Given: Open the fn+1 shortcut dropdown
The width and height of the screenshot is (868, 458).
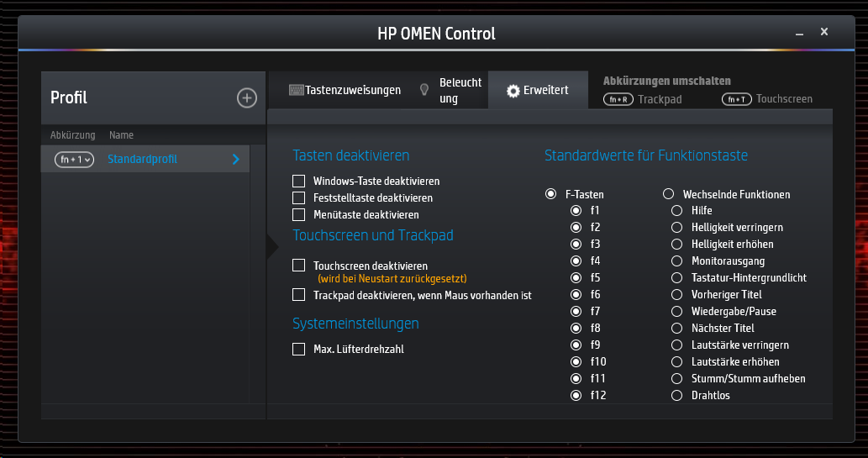Looking at the screenshot, I should click(74, 160).
